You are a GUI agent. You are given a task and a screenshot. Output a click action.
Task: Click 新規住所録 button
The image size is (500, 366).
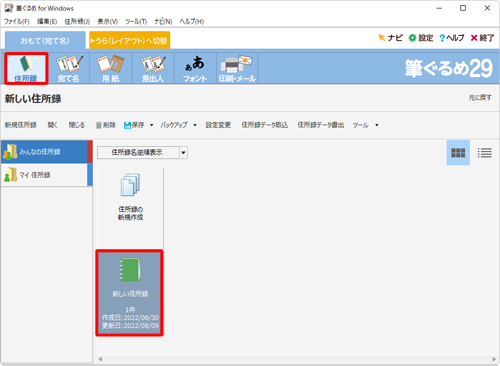[20, 125]
